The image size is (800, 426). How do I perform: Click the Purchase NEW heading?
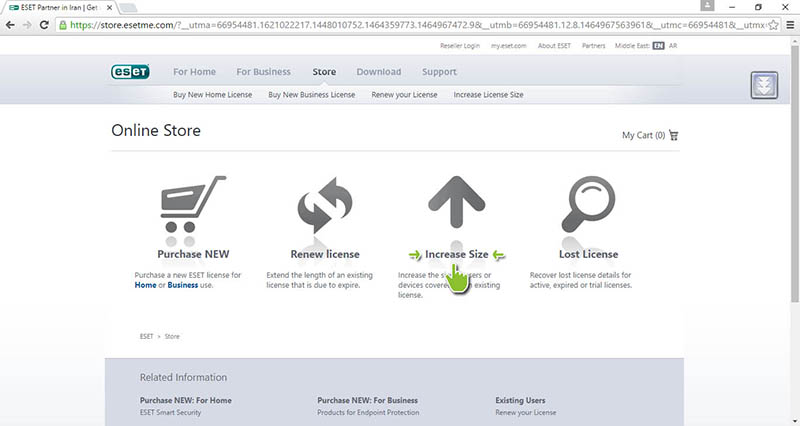pos(193,254)
